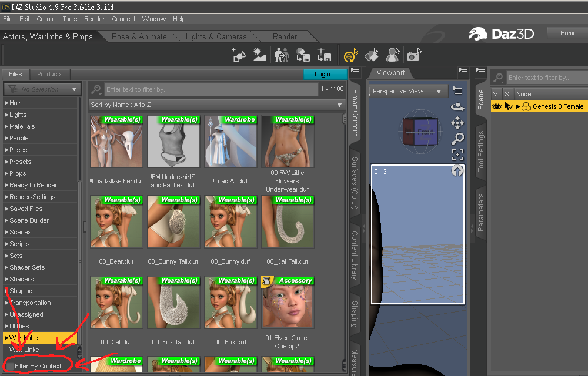The image size is (588, 376).
Task: Click the frame selection view control
Action: click(x=457, y=155)
